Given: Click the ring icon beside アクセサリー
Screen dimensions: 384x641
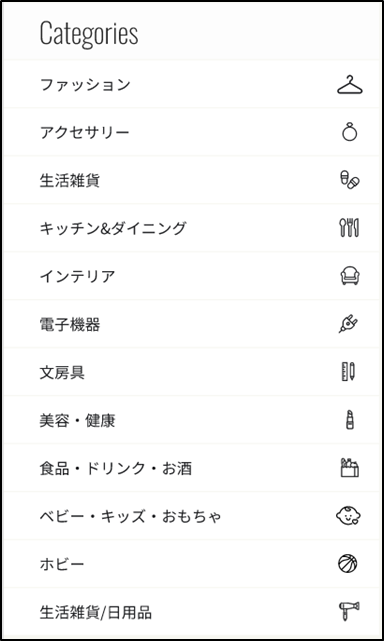Looking at the screenshot, I should (x=350, y=132).
